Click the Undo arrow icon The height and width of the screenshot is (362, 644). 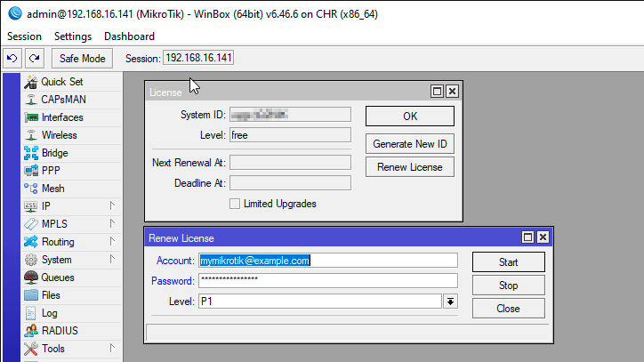pyautogui.click(x=12, y=59)
